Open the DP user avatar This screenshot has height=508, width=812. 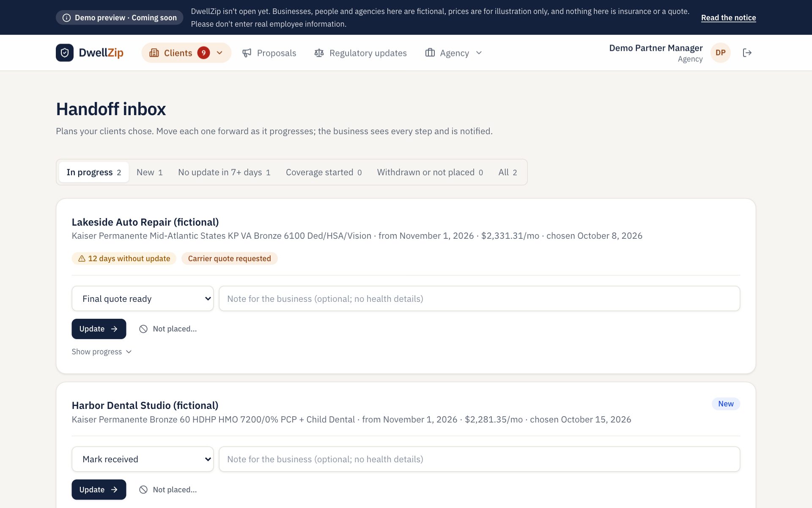pos(721,53)
